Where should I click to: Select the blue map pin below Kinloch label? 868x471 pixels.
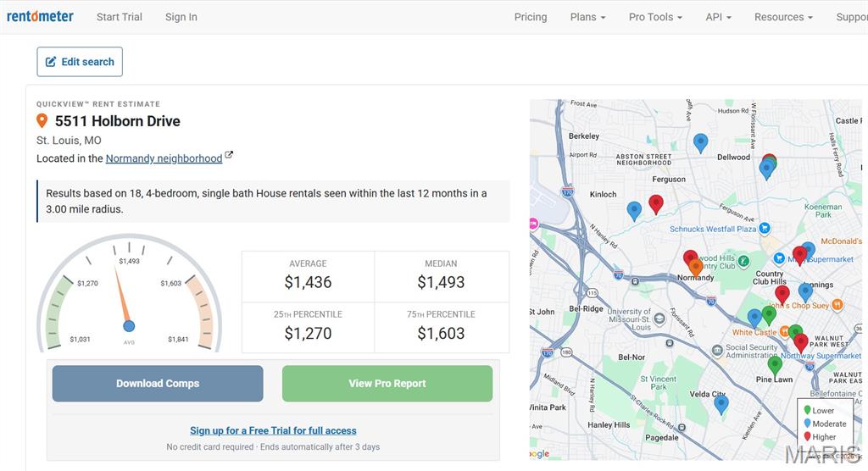634,211
